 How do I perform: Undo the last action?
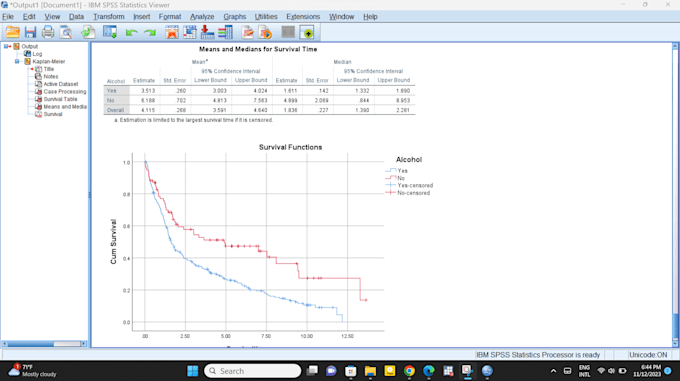(x=131, y=33)
